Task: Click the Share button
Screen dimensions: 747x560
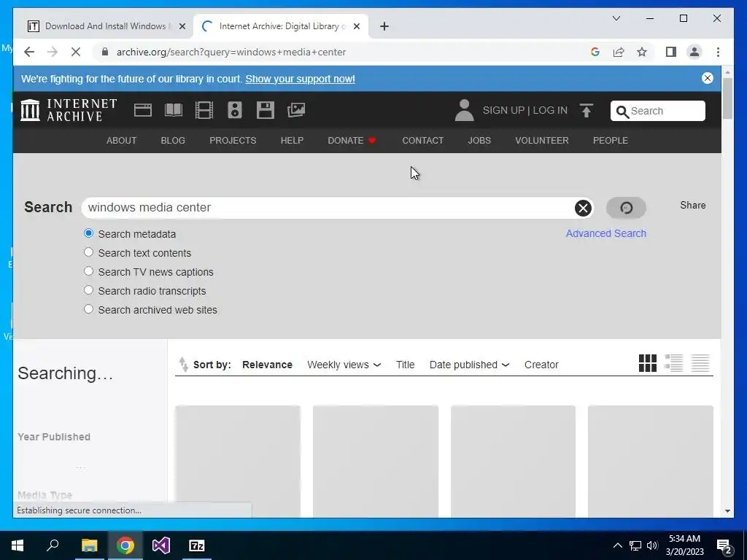Action: click(693, 205)
